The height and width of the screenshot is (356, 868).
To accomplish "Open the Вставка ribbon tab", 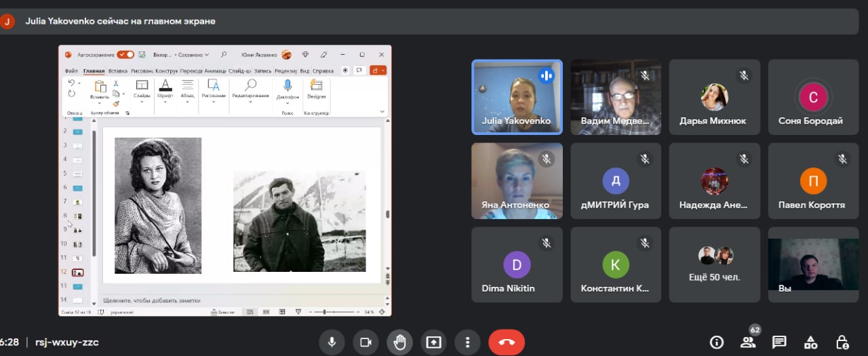I will tap(118, 71).
